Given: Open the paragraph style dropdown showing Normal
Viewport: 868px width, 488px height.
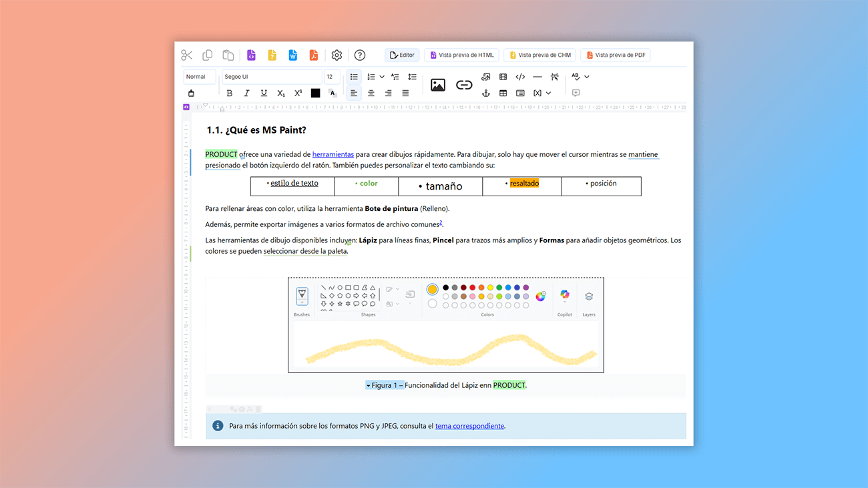Looking at the screenshot, I should tap(200, 77).
